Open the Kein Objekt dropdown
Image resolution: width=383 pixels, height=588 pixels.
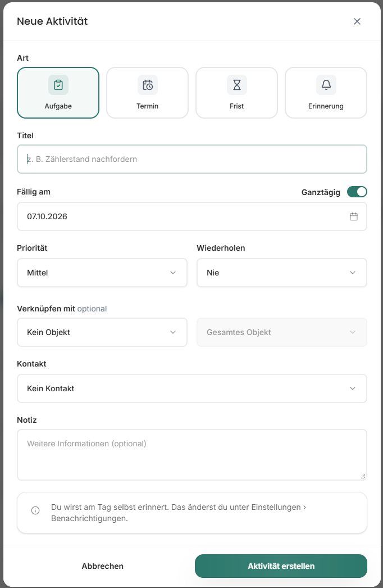(102, 332)
